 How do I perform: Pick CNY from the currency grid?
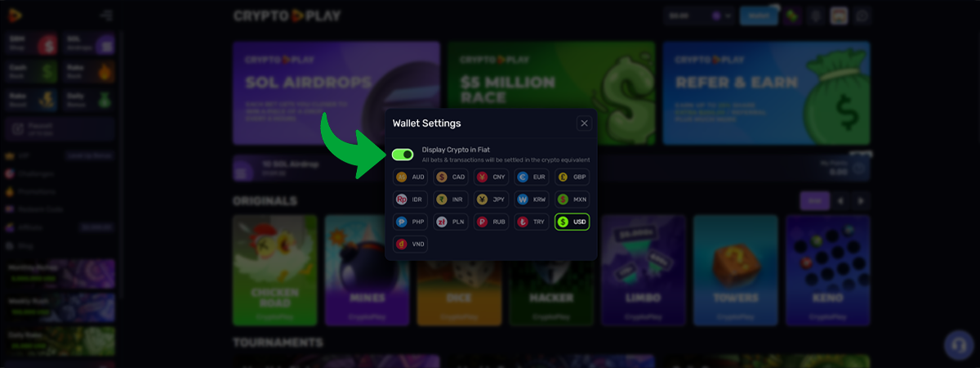tap(491, 177)
